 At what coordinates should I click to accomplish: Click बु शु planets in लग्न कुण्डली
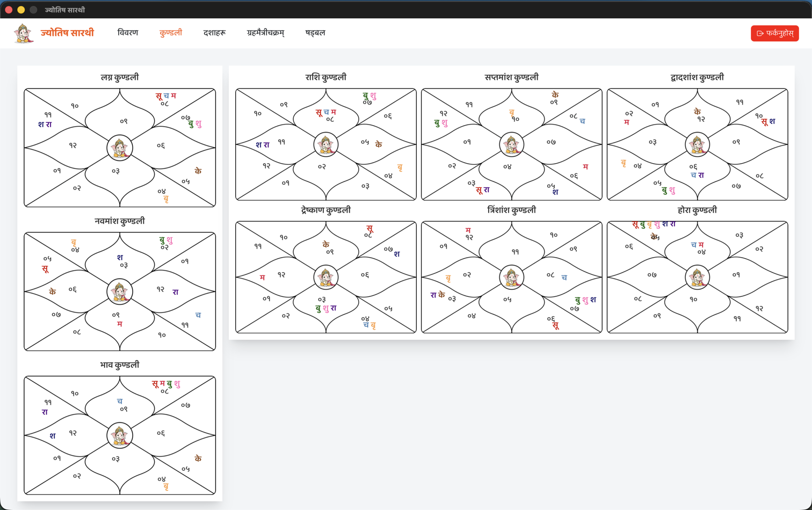[x=195, y=124]
